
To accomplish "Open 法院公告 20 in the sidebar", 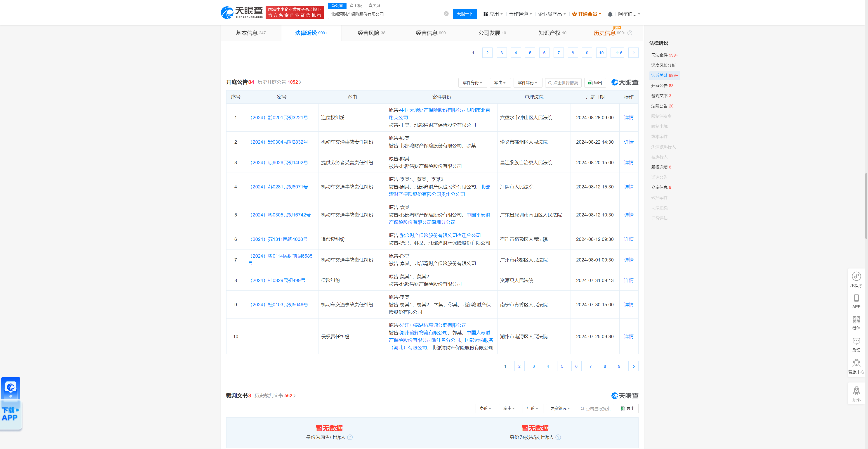I will tap(662, 106).
